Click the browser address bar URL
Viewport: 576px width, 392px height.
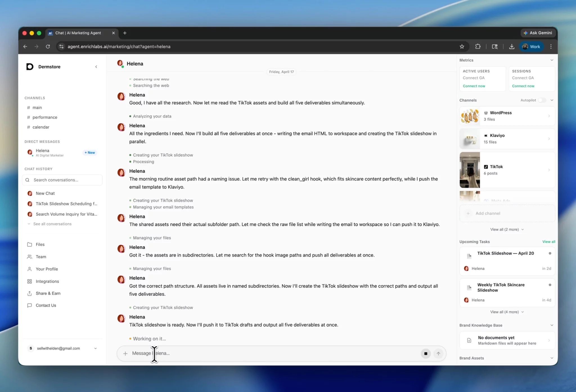click(119, 47)
